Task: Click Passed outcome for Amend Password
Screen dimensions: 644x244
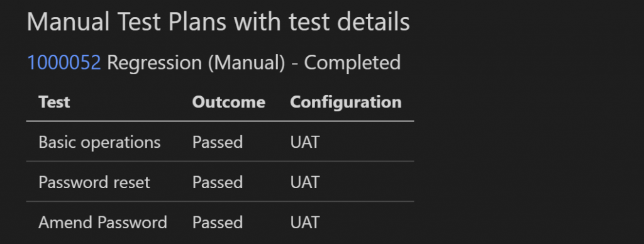Action: (218, 222)
